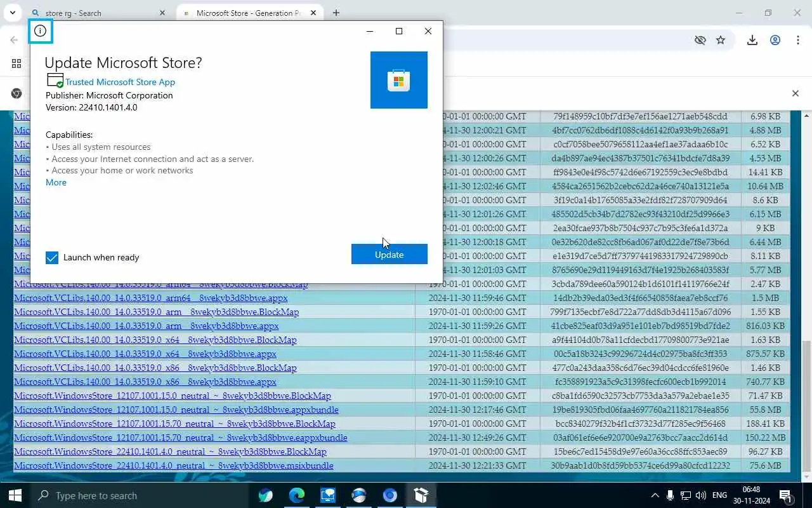Image resolution: width=812 pixels, height=508 pixels.
Task: Click the info icon in App Installer window
Action: [41, 31]
